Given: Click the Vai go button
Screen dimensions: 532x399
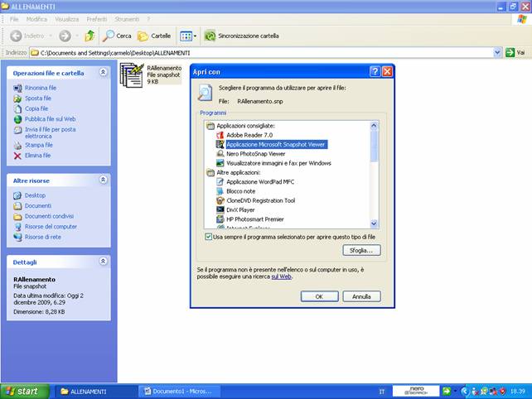Looking at the screenshot, I should pyautogui.click(x=515, y=52).
